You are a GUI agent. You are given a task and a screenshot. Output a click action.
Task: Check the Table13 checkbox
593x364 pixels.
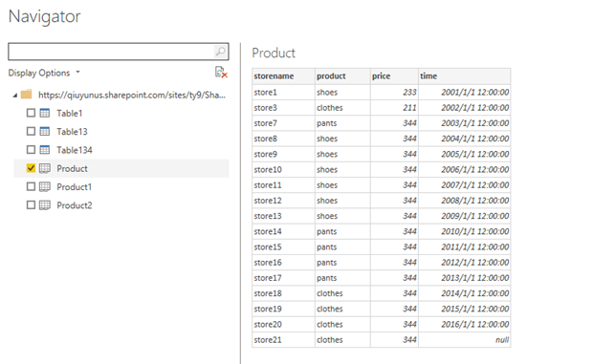pyautogui.click(x=31, y=132)
